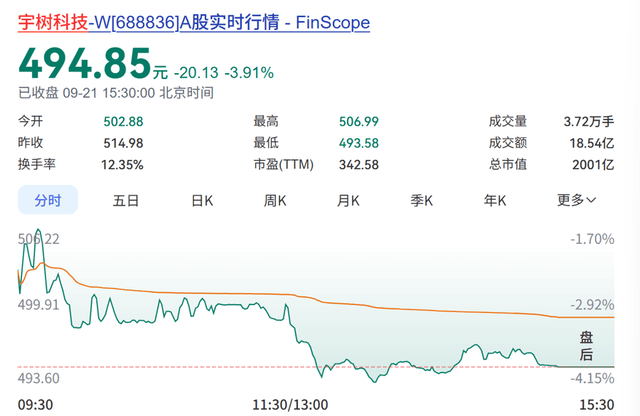The height and width of the screenshot is (416, 640).
Task: Click the 成交量 value 3.72万手
Action: pos(589,122)
